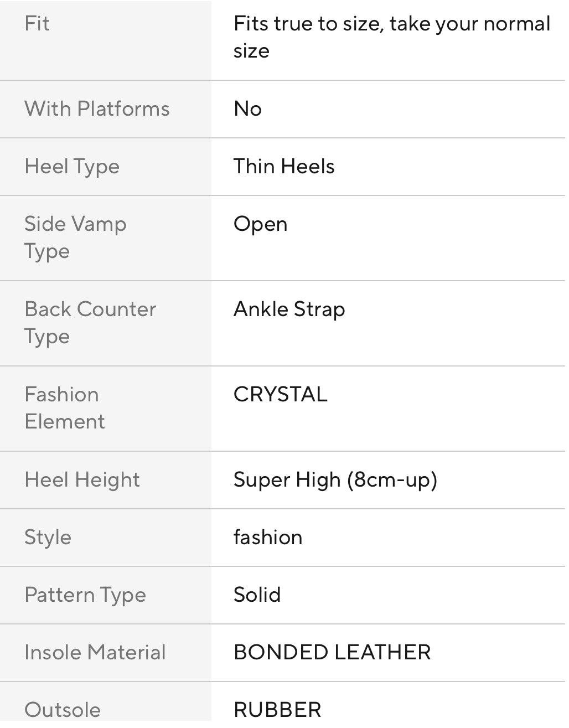
Task: Tap the "Fashion Element" label
Action: (x=64, y=408)
